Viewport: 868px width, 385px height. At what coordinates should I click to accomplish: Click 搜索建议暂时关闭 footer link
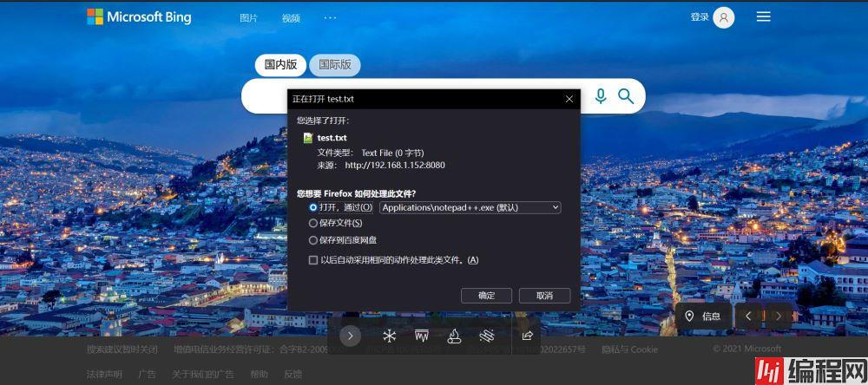pos(122,349)
